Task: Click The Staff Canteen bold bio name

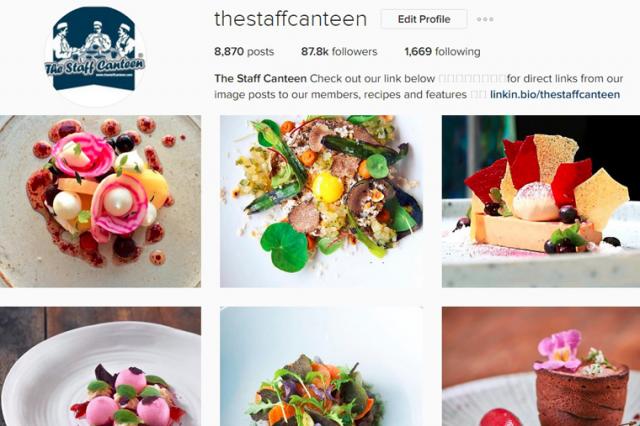Action: (x=260, y=78)
